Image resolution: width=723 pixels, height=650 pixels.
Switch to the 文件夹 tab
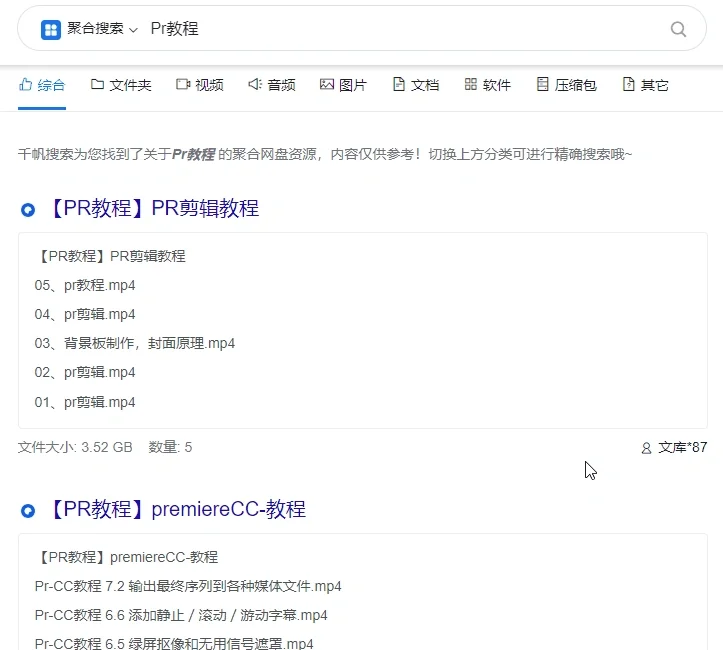click(121, 85)
